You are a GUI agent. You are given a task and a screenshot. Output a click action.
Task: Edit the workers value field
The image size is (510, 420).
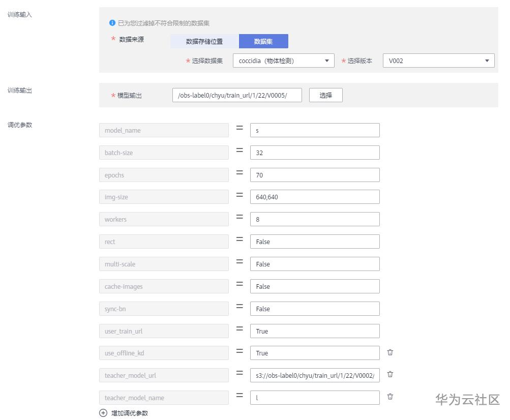315,219
